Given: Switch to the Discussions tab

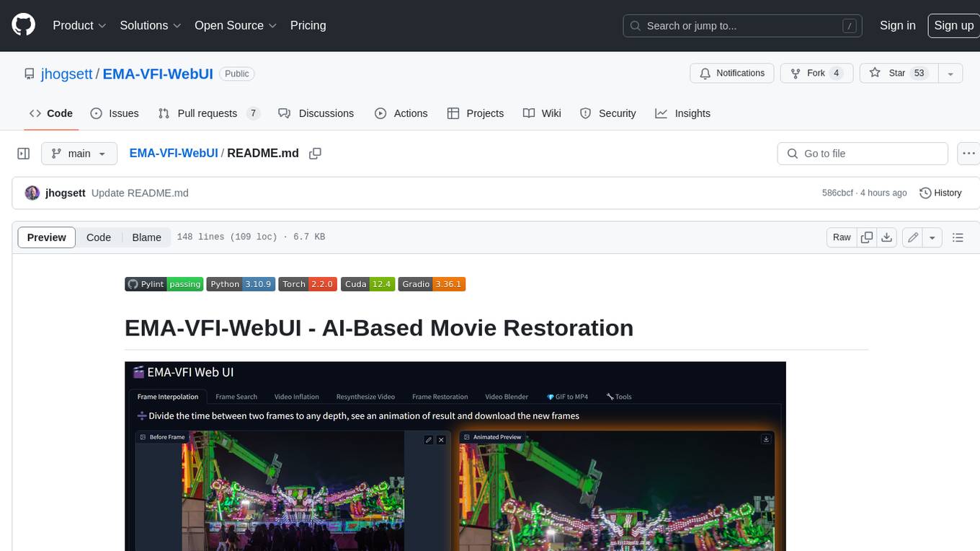Looking at the screenshot, I should (x=316, y=113).
